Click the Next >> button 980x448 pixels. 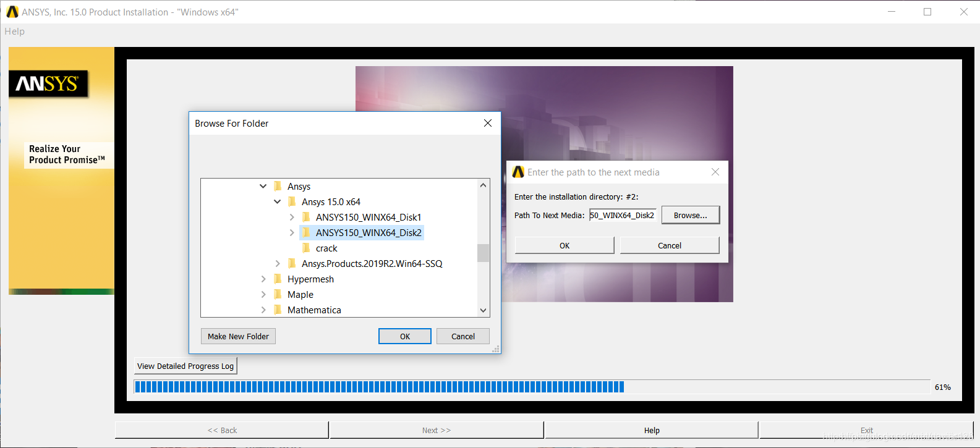(437, 430)
